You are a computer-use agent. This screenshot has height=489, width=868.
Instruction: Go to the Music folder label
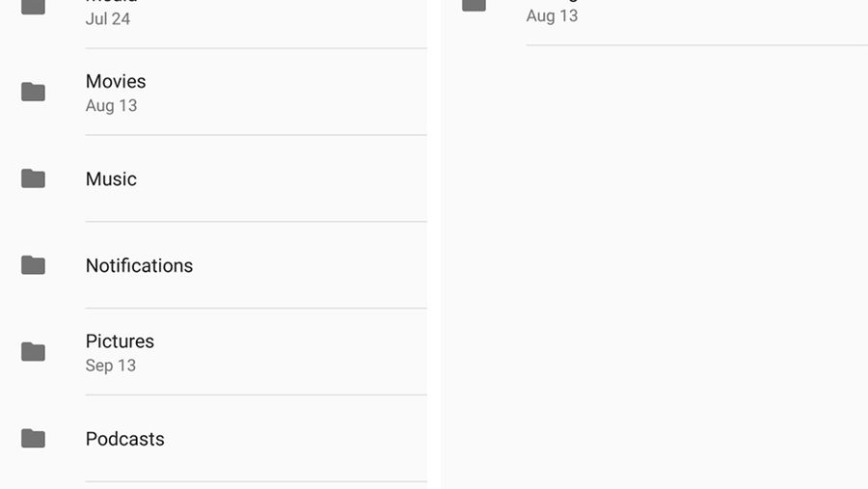111,178
